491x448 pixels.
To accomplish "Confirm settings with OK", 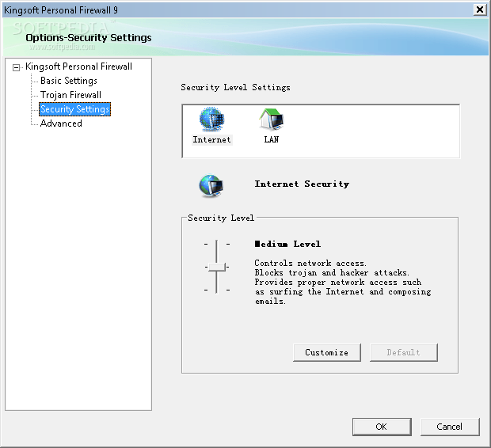I will click(382, 427).
